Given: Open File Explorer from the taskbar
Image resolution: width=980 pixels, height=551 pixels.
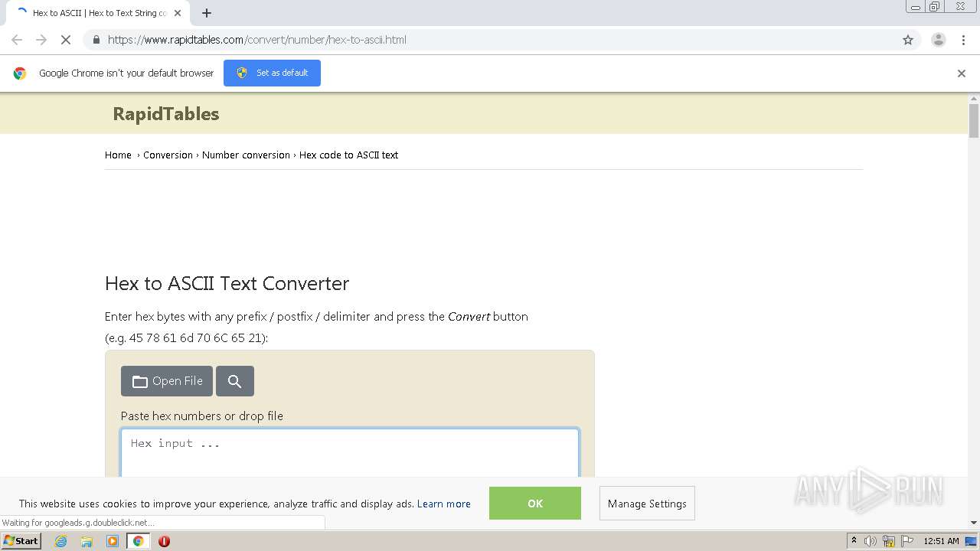Looking at the screenshot, I should tap(87, 541).
